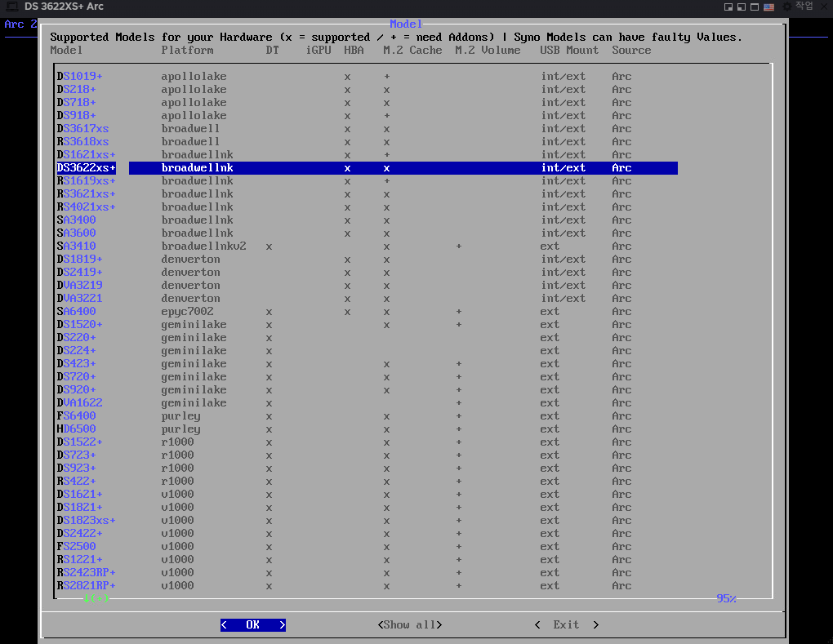833x644 pixels.
Task: Select the FS6400 purley model
Action: pyautogui.click(x=77, y=415)
